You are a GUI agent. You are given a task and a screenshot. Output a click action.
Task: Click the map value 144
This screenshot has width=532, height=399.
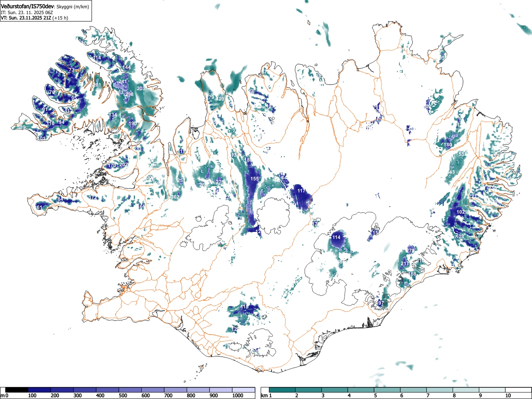tap(126, 67)
